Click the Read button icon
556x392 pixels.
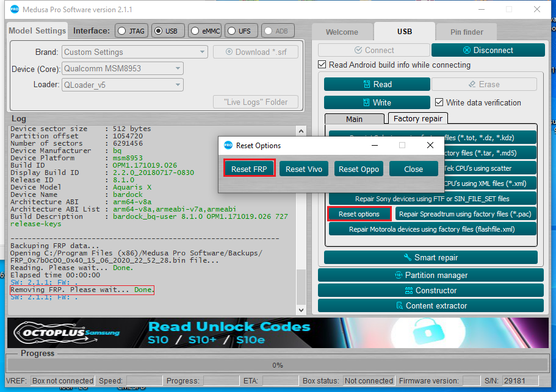(367, 84)
